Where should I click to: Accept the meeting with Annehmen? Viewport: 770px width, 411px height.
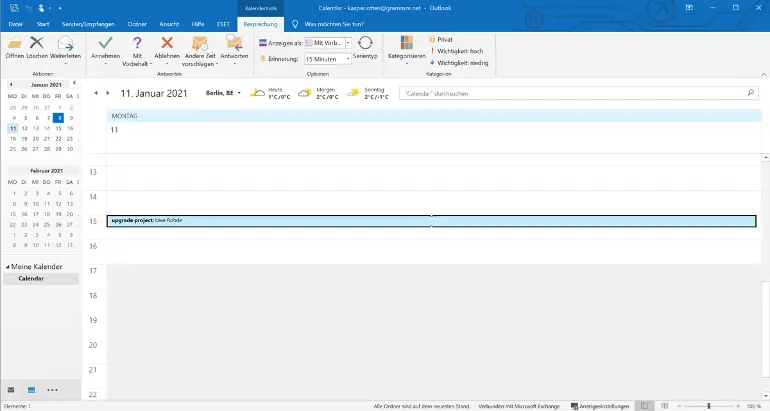click(x=106, y=44)
